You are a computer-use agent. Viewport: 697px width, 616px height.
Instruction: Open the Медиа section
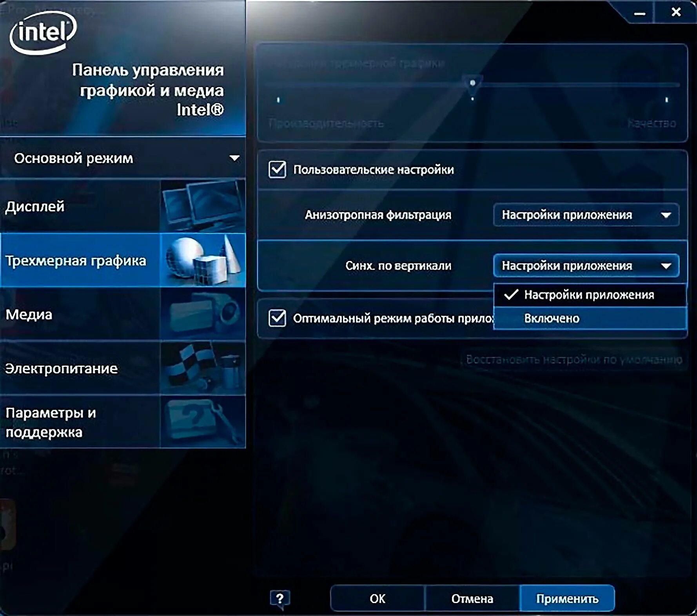[x=123, y=314]
